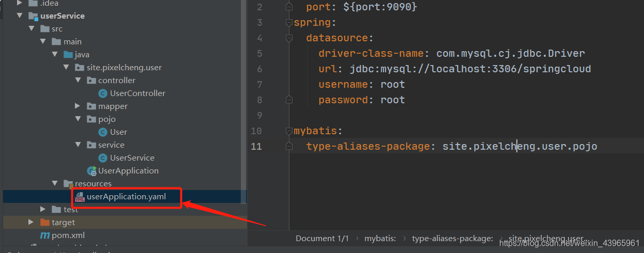Collapse the src folder arrow
The height and width of the screenshot is (253, 644).
[x=32, y=28]
